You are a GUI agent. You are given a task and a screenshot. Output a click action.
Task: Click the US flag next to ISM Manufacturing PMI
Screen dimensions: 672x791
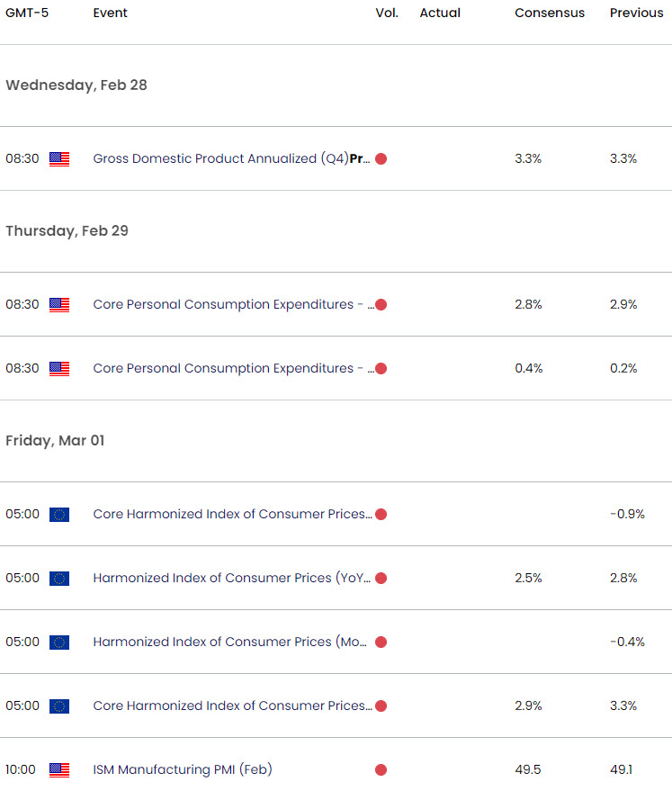(x=59, y=770)
